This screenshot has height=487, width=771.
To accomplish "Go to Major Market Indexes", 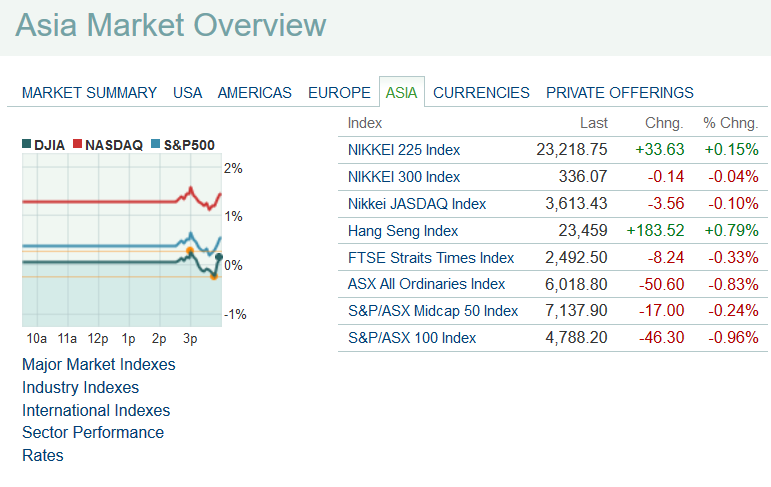I will pos(98,365).
